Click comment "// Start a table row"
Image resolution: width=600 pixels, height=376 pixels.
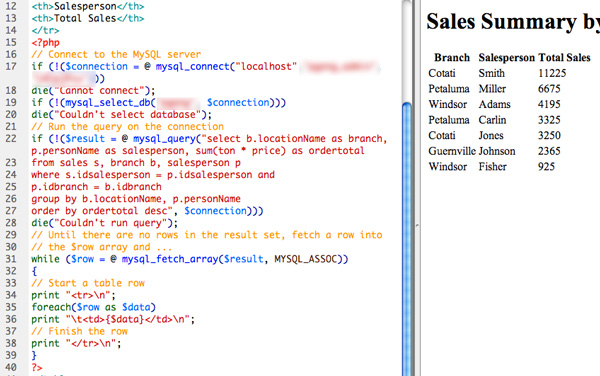pyautogui.click(x=88, y=283)
